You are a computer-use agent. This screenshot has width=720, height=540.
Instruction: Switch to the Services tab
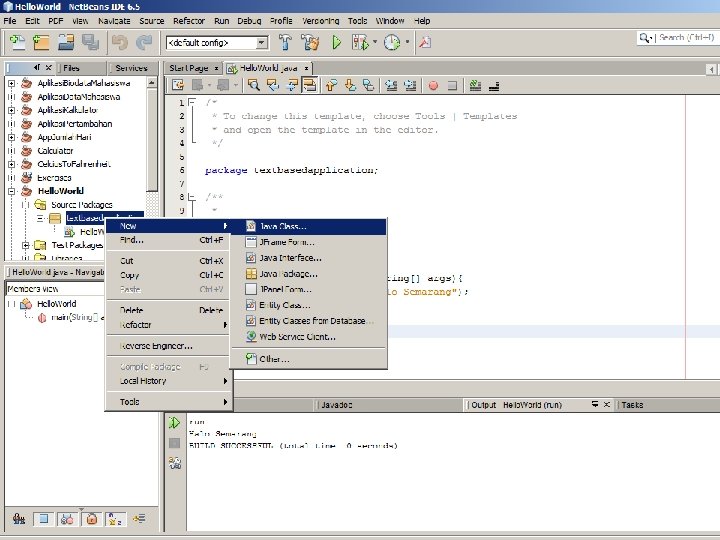pyautogui.click(x=131, y=68)
